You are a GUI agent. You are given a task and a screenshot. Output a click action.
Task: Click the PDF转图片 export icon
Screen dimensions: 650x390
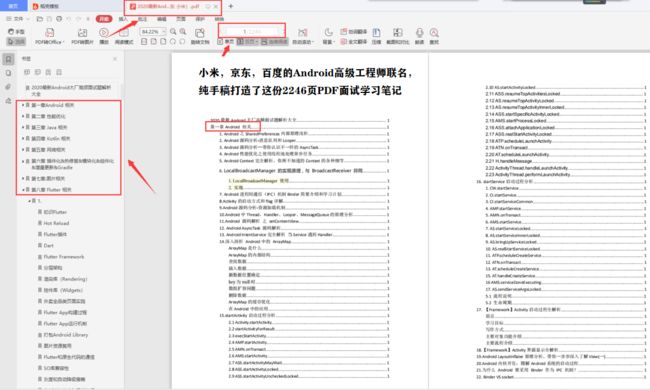(x=82, y=33)
